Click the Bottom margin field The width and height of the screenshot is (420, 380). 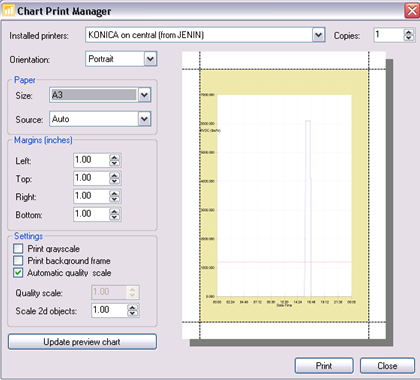(91, 214)
